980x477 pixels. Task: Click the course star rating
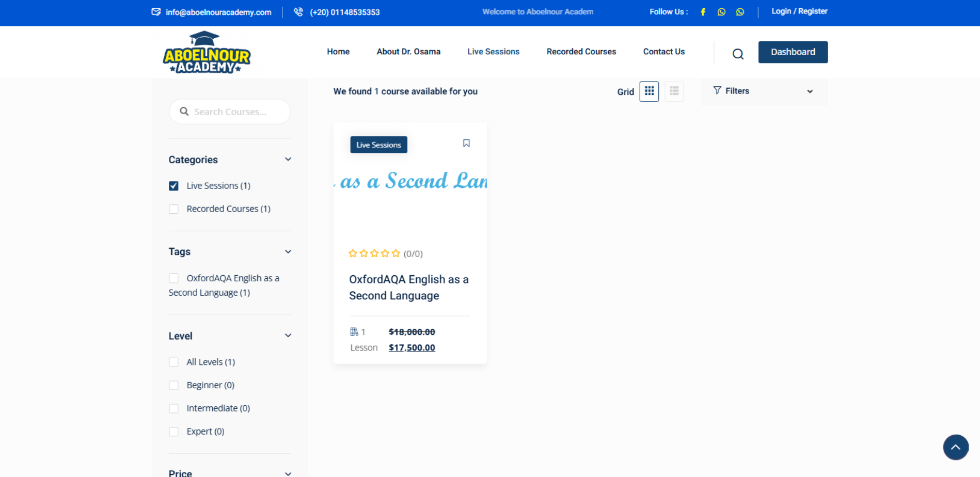point(374,253)
